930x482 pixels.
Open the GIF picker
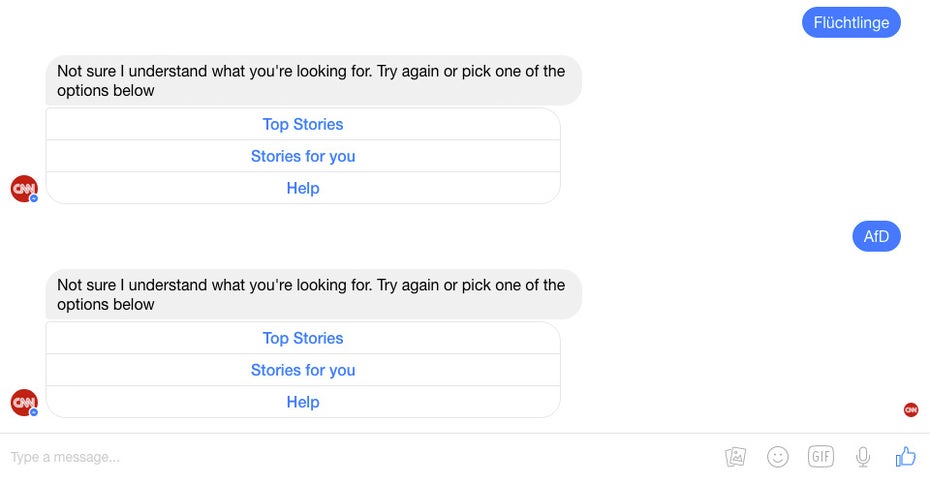point(821,457)
